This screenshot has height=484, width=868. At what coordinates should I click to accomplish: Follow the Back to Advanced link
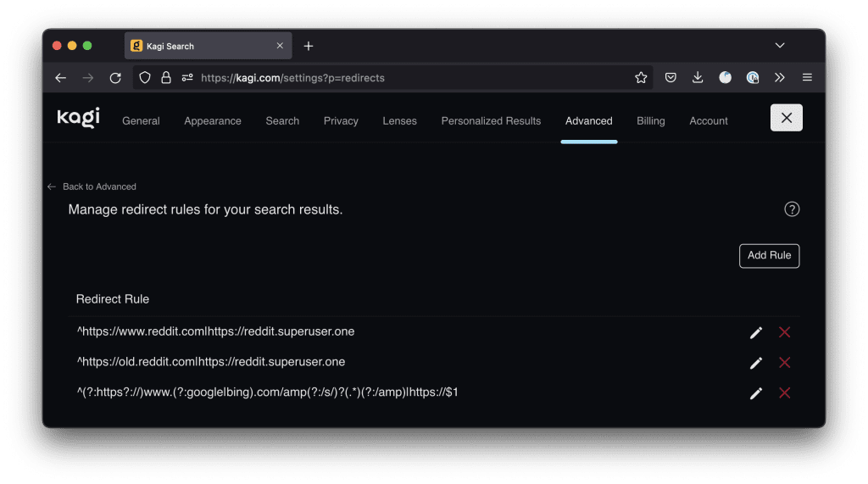point(92,186)
